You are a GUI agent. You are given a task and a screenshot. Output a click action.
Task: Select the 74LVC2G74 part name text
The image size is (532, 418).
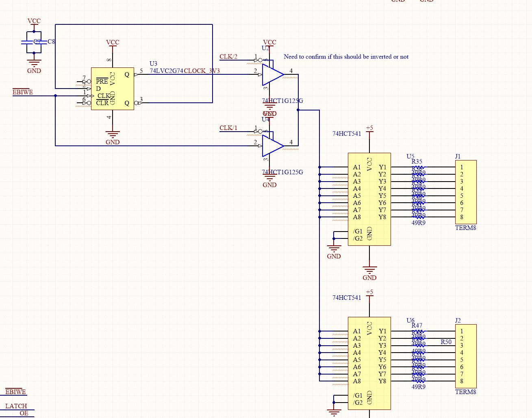pyautogui.click(x=167, y=71)
